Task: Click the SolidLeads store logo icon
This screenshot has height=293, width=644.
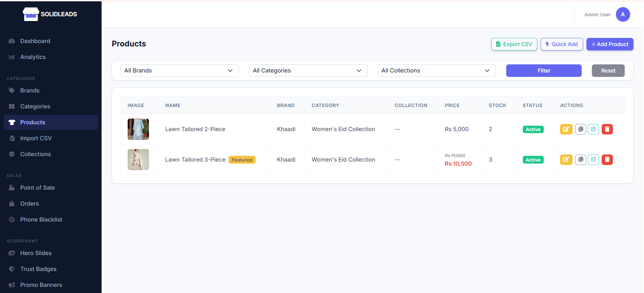Action: (31, 14)
